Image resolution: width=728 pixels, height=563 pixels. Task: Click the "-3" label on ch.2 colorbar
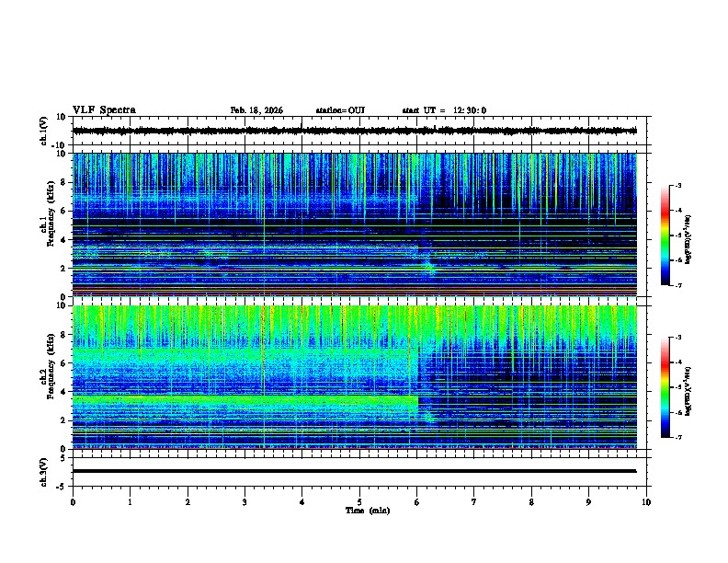pos(677,338)
